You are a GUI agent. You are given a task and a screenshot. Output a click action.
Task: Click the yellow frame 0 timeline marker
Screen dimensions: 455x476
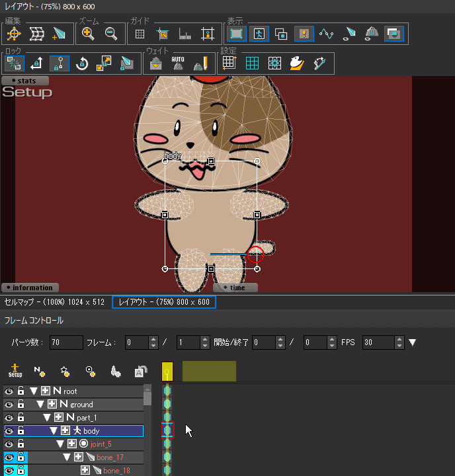coord(167,372)
